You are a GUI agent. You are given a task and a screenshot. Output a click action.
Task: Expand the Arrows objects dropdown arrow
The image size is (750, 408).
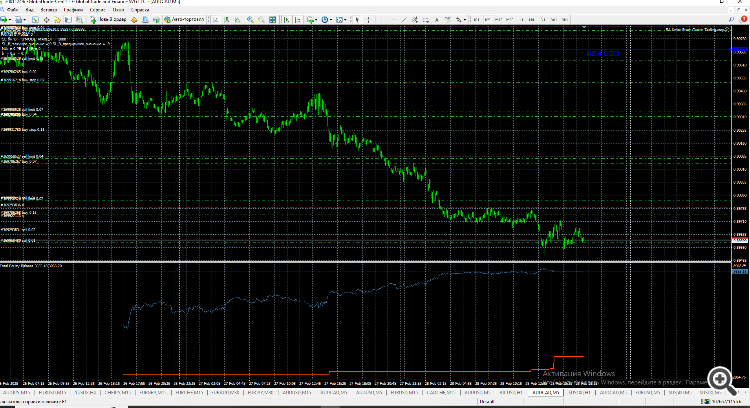pyautogui.click(x=465, y=20)
